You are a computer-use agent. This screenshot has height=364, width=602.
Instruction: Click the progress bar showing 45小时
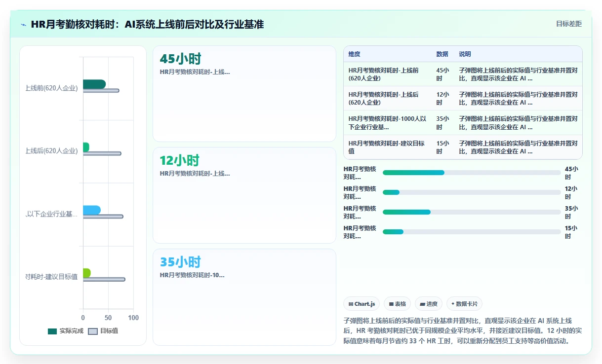coord(472,173)
